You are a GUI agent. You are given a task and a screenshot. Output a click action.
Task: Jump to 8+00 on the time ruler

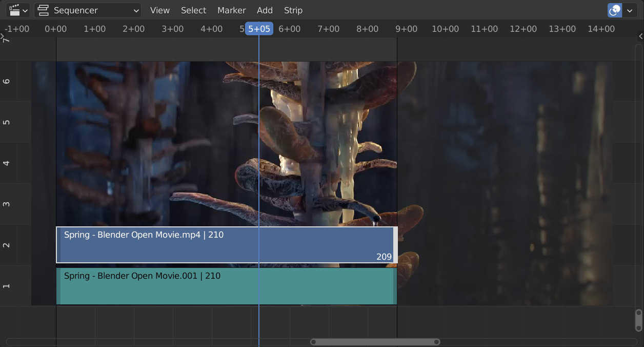coord(368,29)
